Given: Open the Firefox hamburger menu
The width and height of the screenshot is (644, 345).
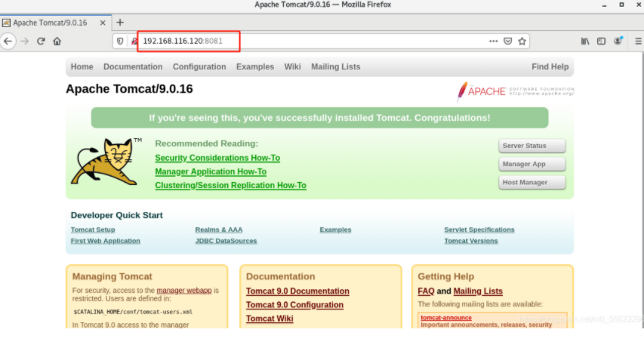Looking at the screenshot, I should tap(638, 41).
